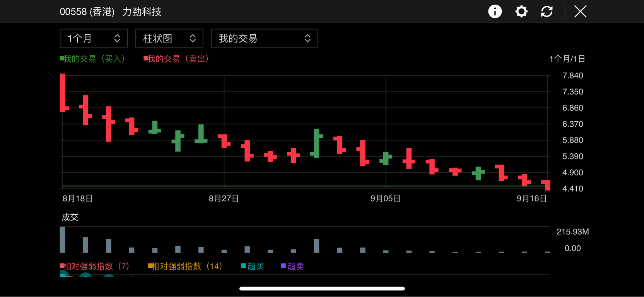Tap the home indicator bar
The width and height of the screenshot is (644, 297).
coord(322,289)
